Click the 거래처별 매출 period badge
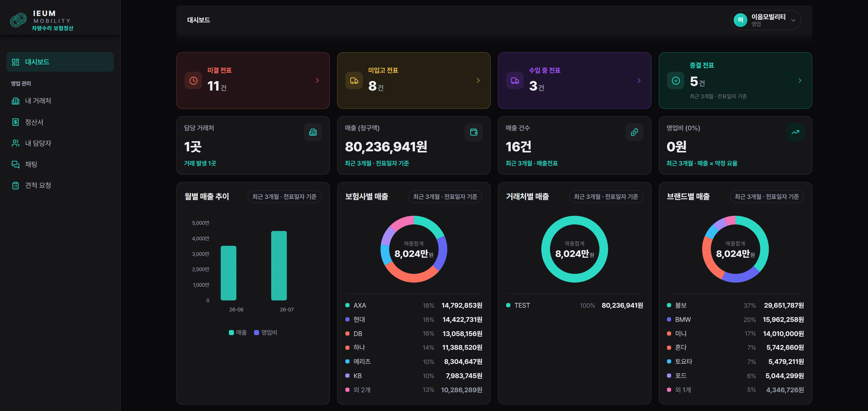The height and width of the screenshot is (411, 868). [606, 197]
